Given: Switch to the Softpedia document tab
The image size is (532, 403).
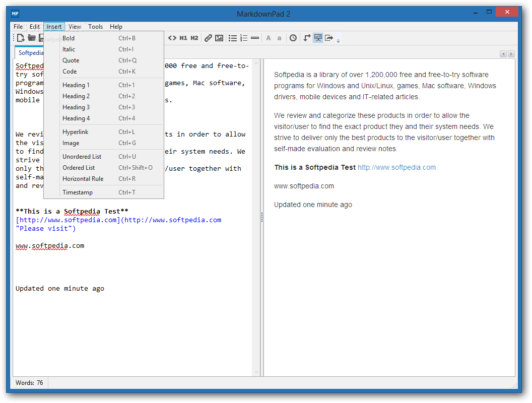Looking at the screenshot, I should click(x=30, y=52).
